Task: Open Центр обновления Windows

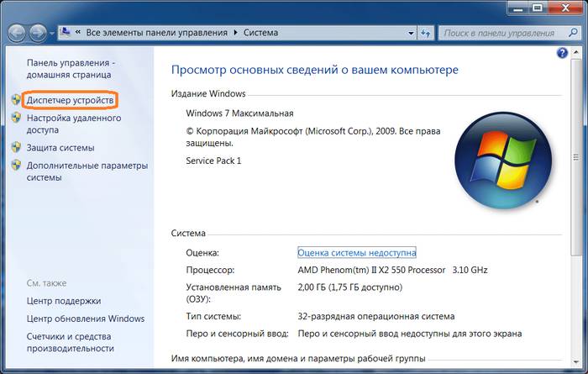Action: 85,319
